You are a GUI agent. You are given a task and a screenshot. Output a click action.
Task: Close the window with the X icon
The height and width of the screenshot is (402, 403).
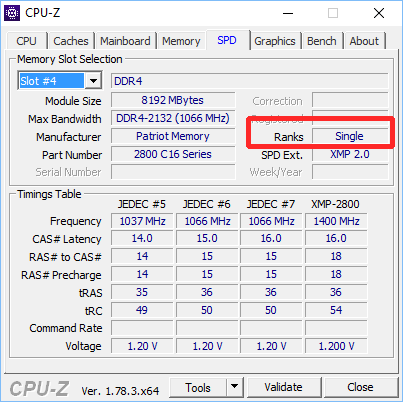point(379,13)
